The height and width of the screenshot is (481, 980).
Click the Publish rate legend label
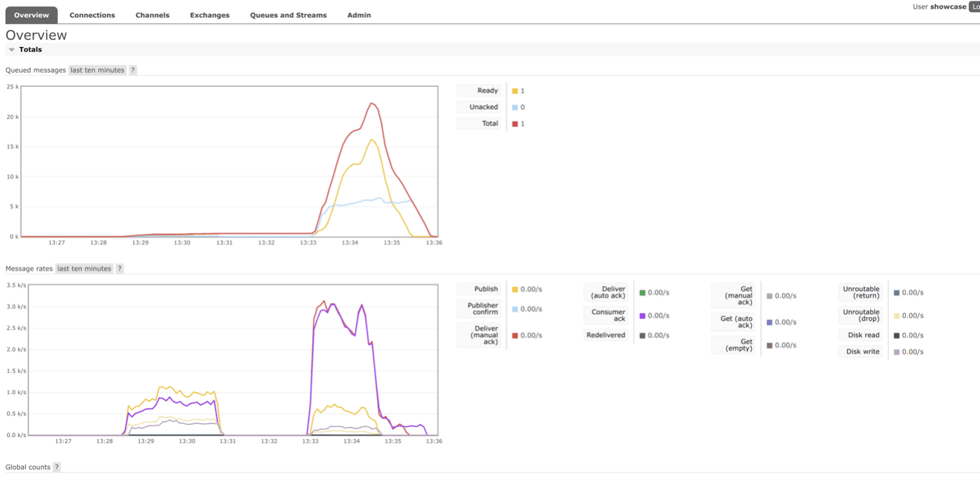(486, 289)
